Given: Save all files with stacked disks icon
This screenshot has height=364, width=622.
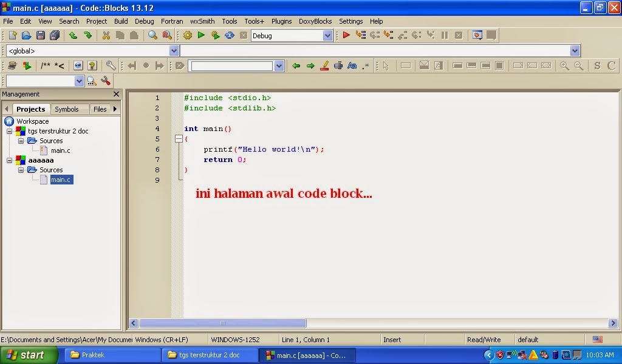Looking at the screenshot, I should [x=55, y=36].
